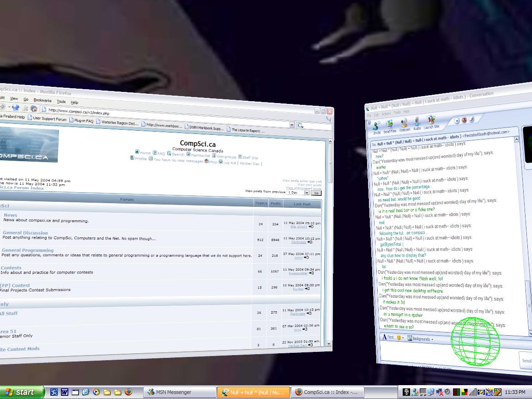Click the Audio microphone icon
This screenshot has height=399, width=532.
coord(417,122)
